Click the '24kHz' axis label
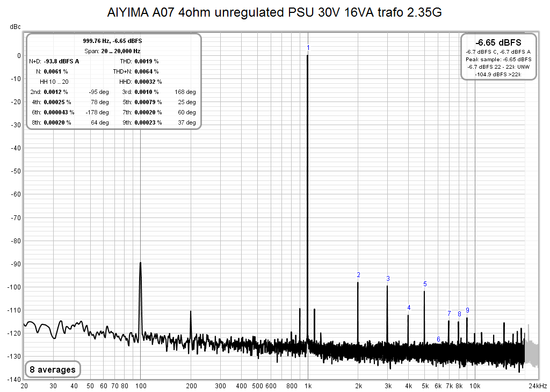Viewport: 550px width, 392px height. click(x=538, y=386)
